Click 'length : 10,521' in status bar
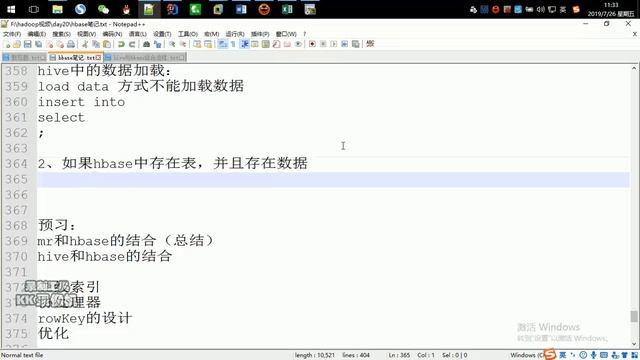This screenshot has width=640, height=360. click(x=315, y=355)
